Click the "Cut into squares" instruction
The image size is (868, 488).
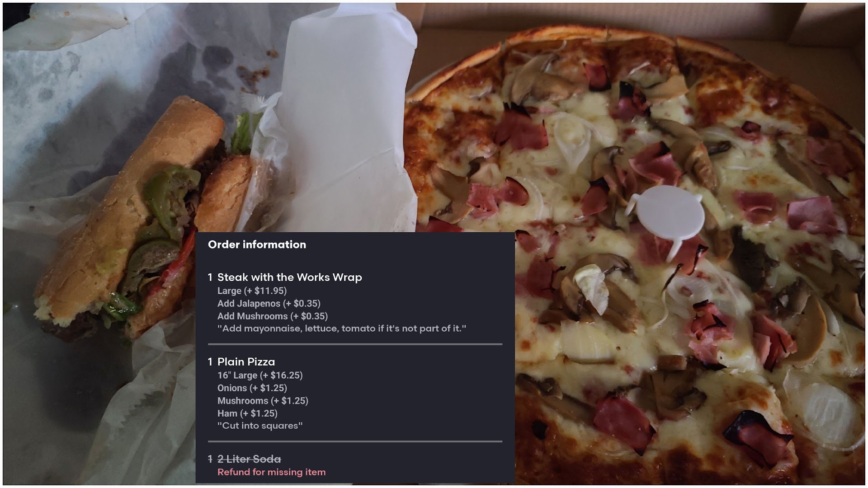click(260, 426)
